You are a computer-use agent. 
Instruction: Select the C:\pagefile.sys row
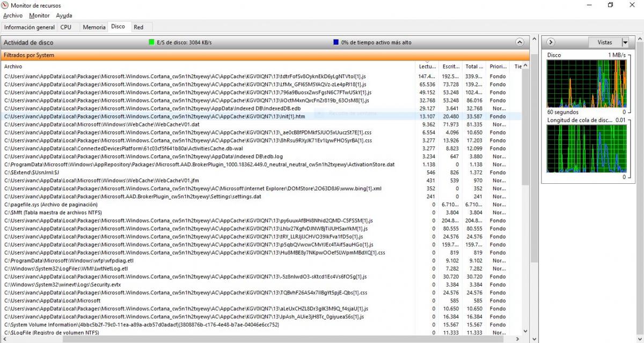(261, 205)
